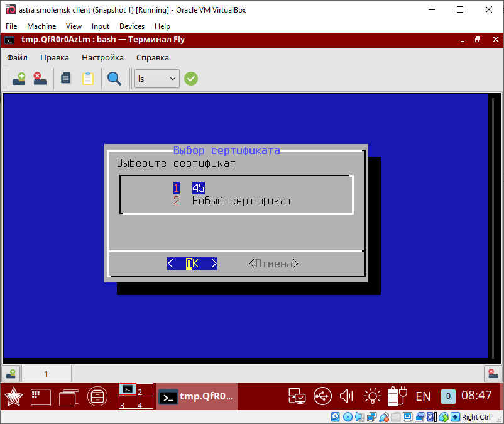Open VirtualBox Machine menu

[x=41, y=26]
